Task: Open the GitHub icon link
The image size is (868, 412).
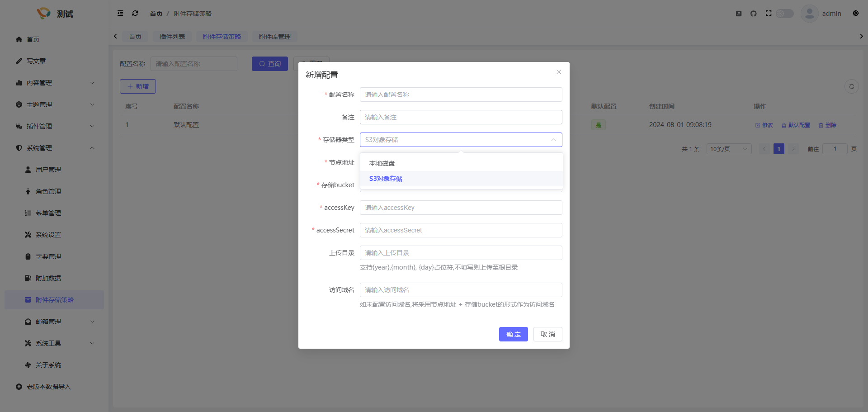Action: [753, 14]
